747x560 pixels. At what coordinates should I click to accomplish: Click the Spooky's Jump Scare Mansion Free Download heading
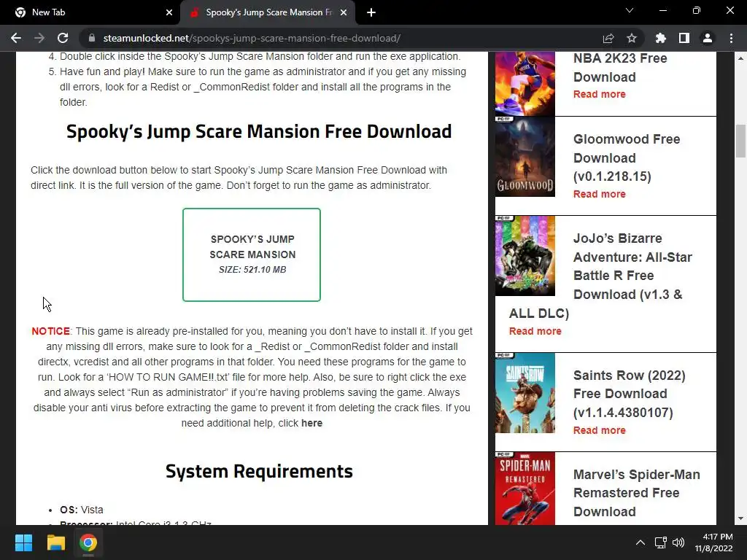click(x=259, y=131)
